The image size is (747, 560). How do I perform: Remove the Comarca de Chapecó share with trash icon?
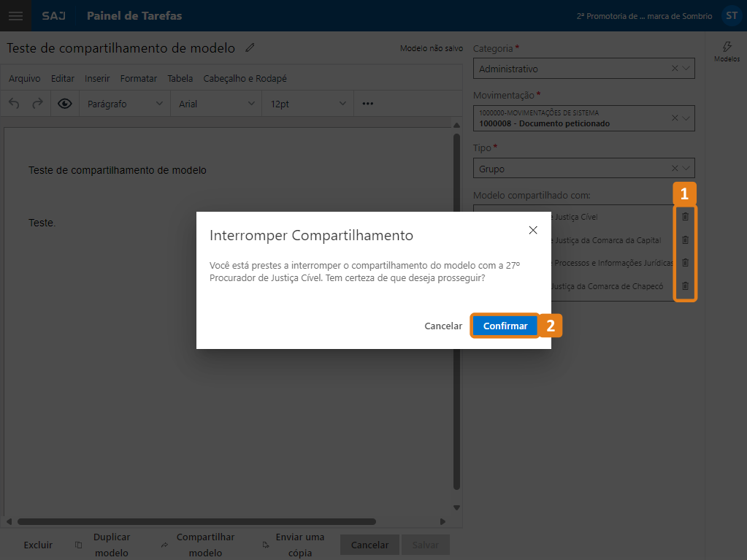click(685, 286)
